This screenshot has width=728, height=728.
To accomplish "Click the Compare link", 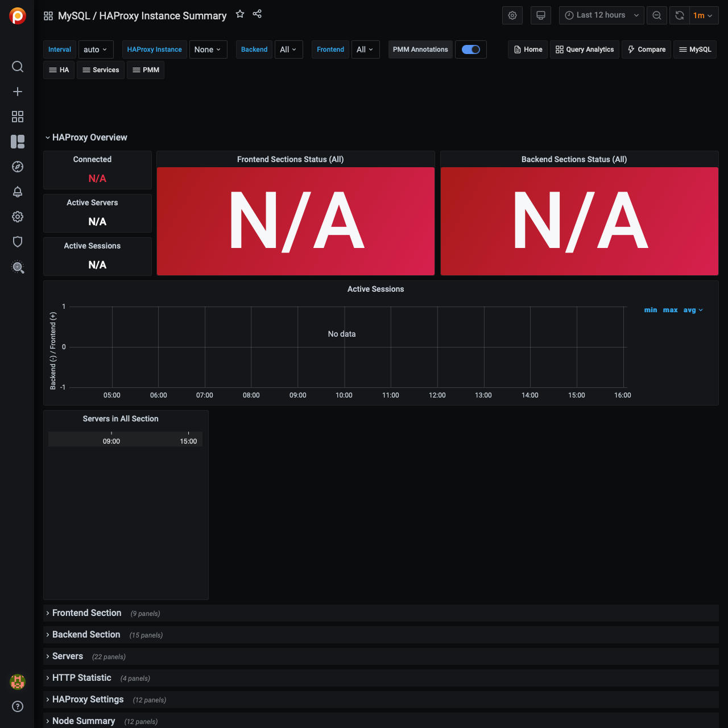I will (x=646, y=49).
